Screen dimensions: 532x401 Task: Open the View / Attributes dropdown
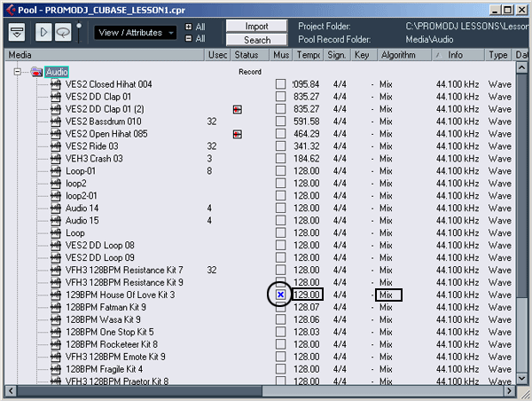136,33
